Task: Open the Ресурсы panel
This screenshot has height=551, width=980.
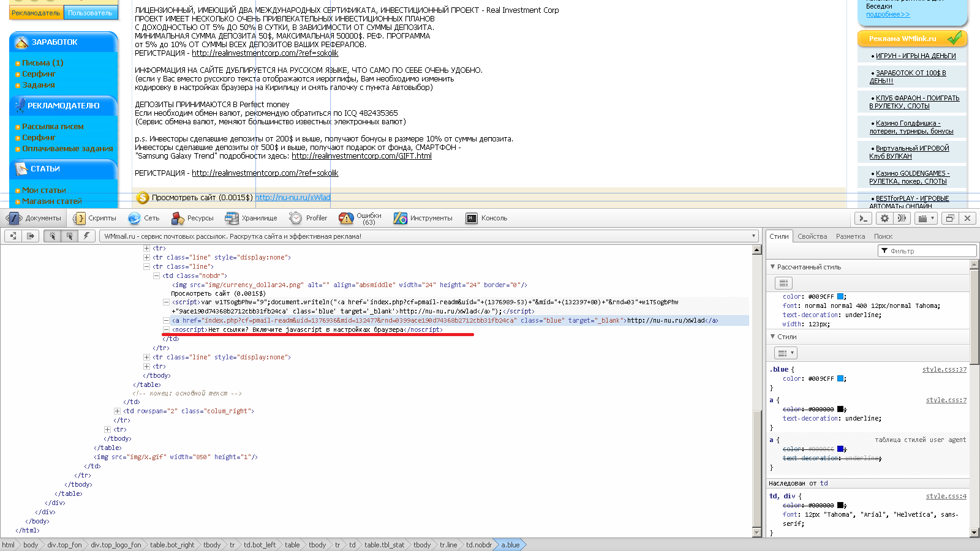Action: coord(193,218)
